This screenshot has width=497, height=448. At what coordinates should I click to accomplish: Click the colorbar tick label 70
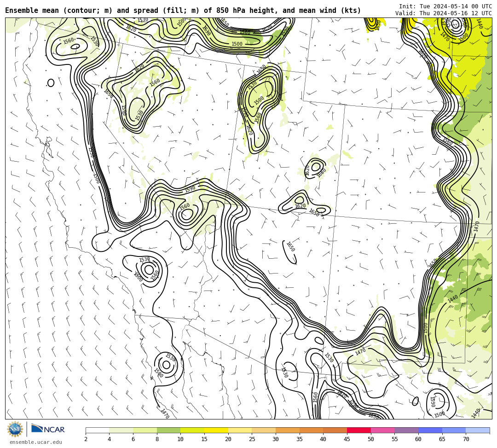(466, 439)
